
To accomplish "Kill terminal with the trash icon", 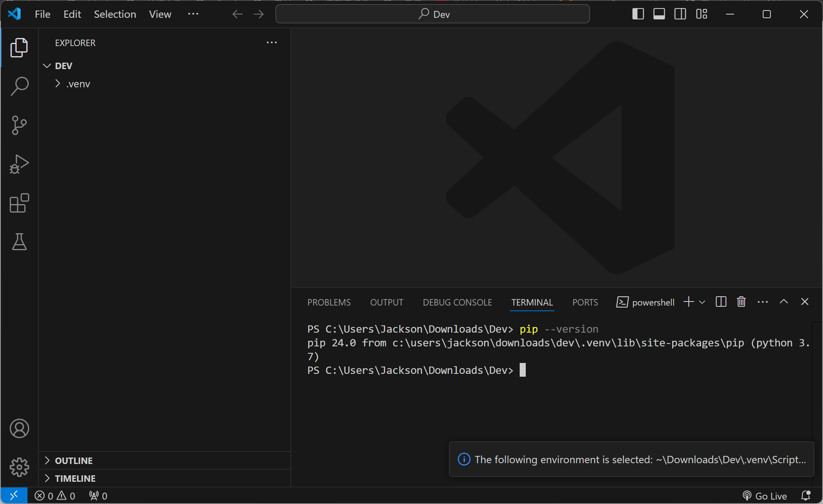I will 741,302.
